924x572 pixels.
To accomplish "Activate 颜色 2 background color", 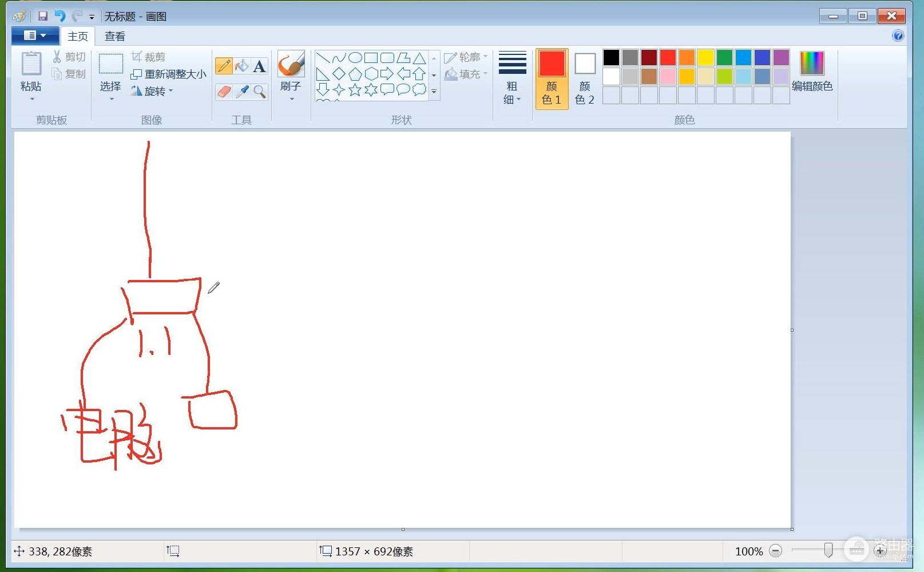I will [x=585, y=78].
